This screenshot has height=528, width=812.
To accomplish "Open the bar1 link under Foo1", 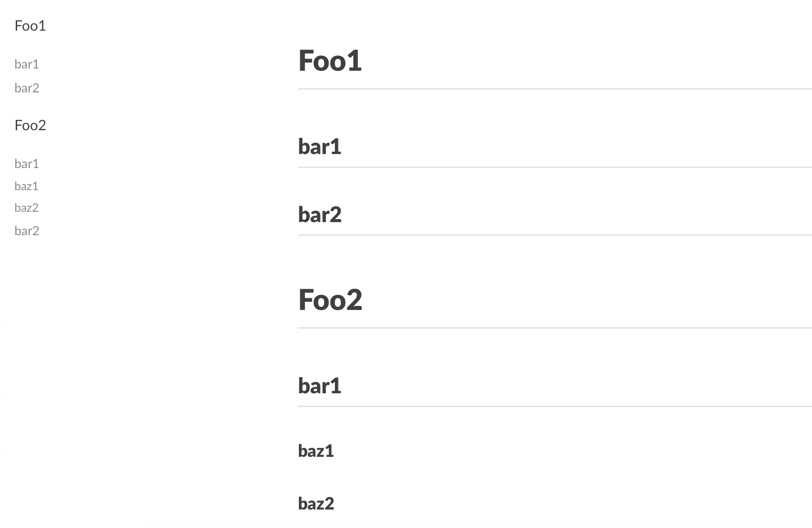I will [x=26, y=64].
